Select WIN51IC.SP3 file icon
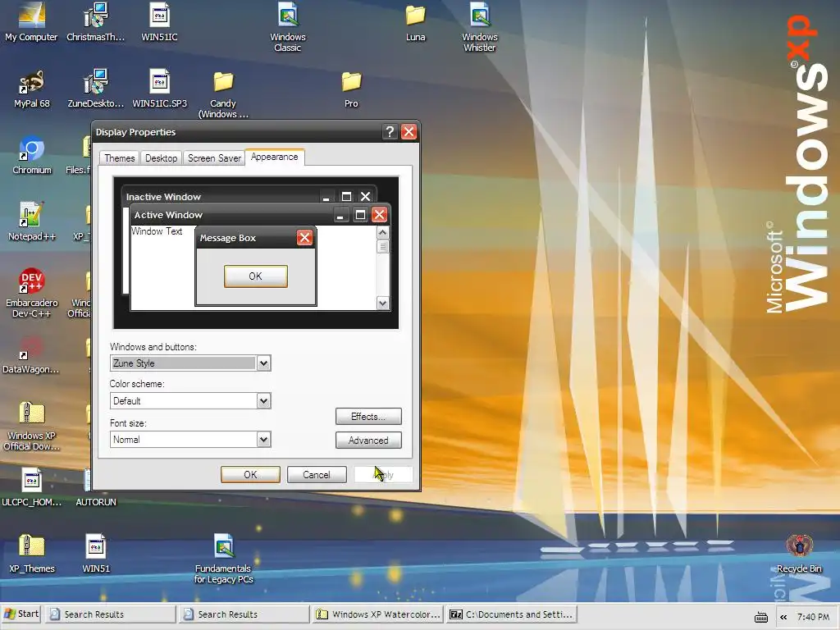This screenshot has width=840, height=630. click(x=159, y=89)
